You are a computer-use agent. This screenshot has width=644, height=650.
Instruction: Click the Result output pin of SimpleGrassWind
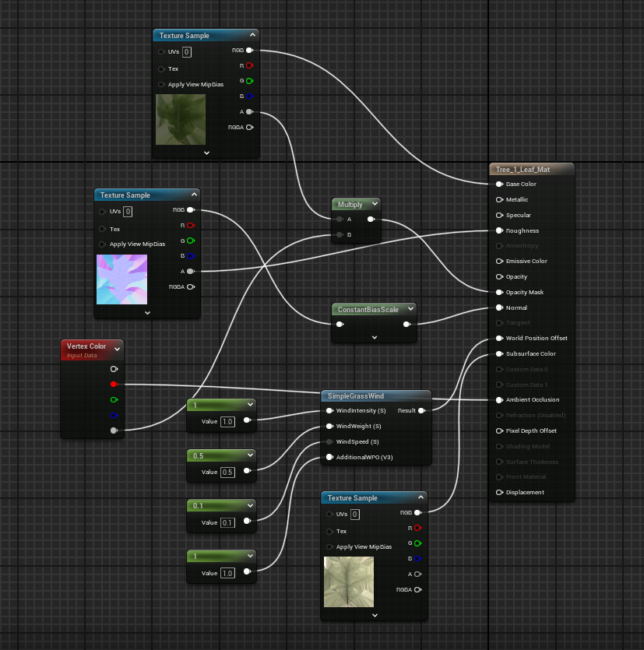[x=421, y=410]
